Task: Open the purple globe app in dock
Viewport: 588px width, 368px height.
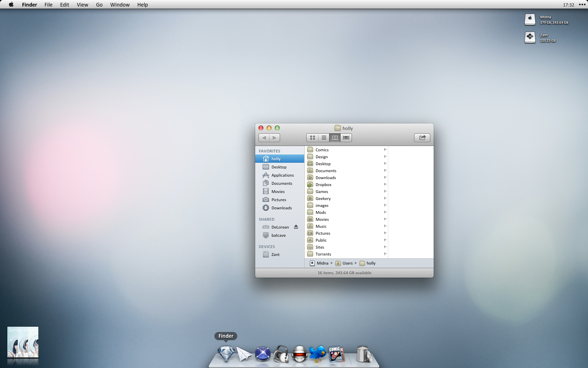Action: tap(263, 354)
